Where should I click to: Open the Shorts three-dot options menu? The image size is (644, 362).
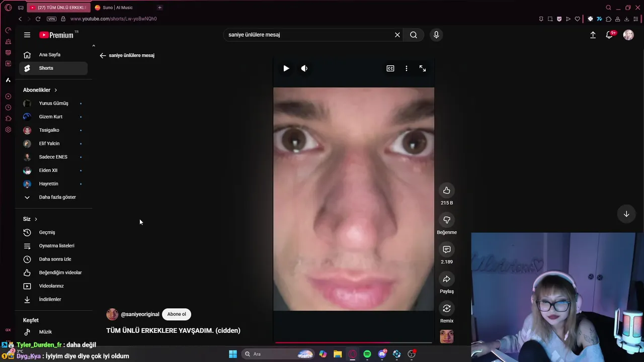pyautogui.click(x=407, y=68)
